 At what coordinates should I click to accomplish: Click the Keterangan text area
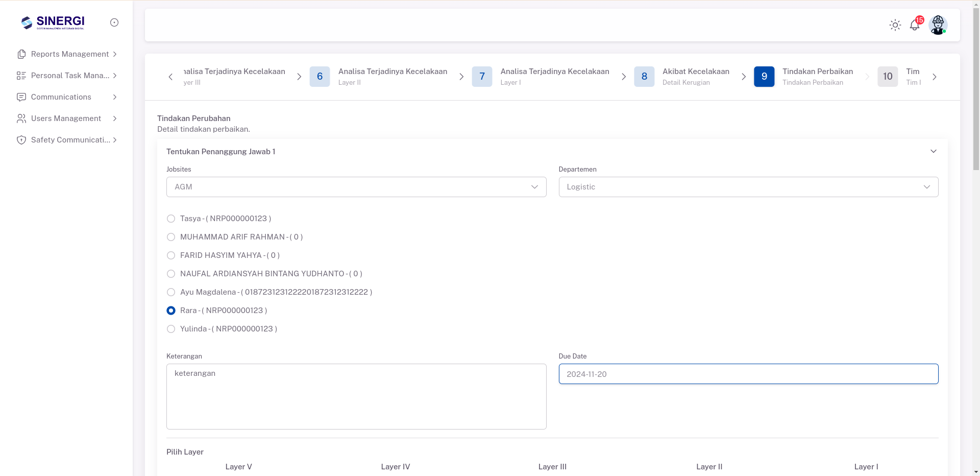pyautogui.click(x=356, y=396)
